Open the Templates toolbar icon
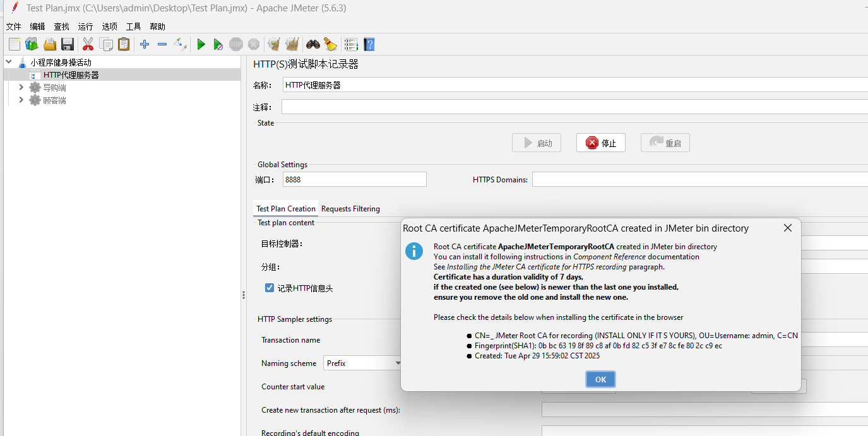 (x=32, y=44)
